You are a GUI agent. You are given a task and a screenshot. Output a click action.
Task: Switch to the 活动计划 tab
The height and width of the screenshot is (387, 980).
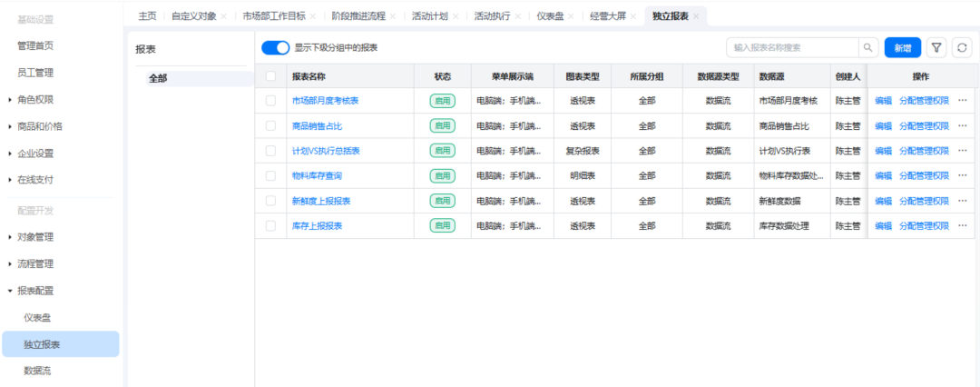pyautogui.click(x=430, y=16)
